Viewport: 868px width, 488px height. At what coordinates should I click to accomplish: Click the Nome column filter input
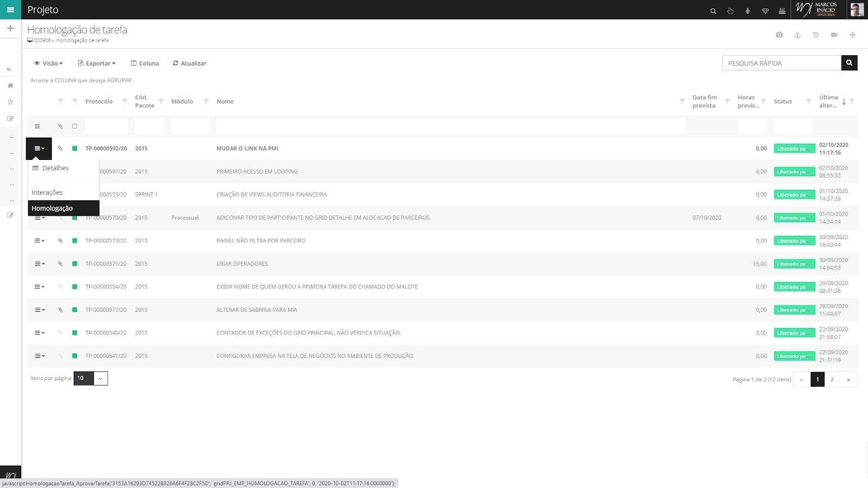click(450, 126)
